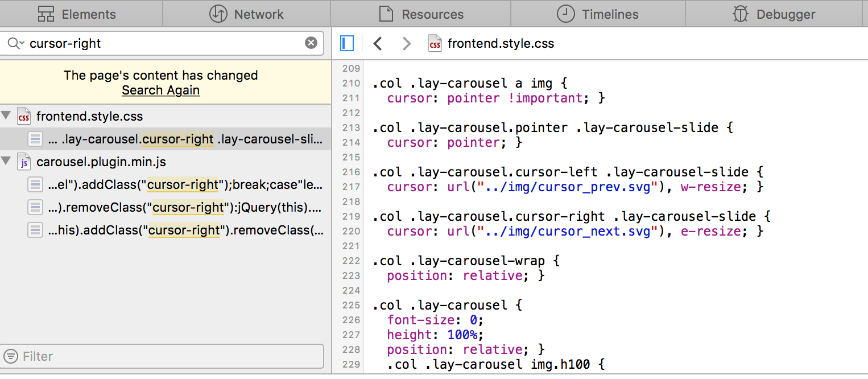The height and width of the screenshot is (379, 868).
Task: Open the Elements tab
Action: click(x=77, y=14)
